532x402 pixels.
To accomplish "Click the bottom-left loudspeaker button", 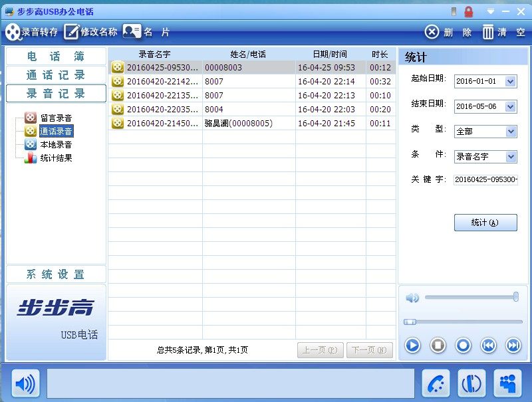I will (25, 383).
